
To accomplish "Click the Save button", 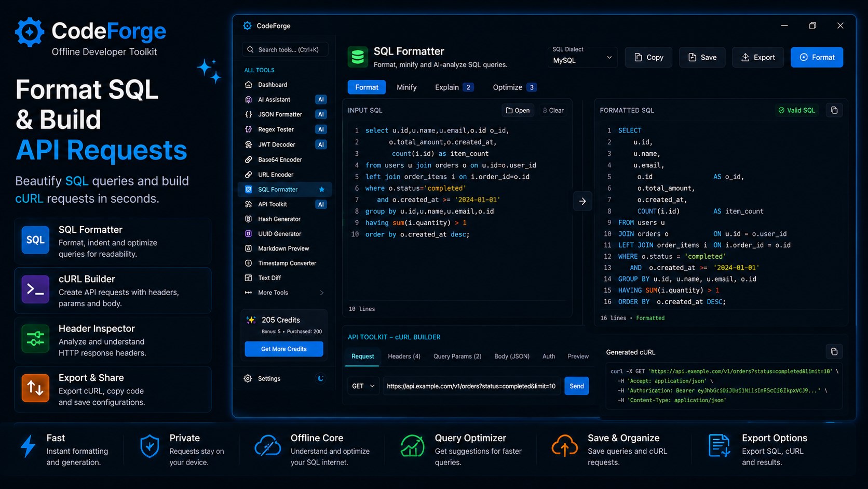I will 702,57.
